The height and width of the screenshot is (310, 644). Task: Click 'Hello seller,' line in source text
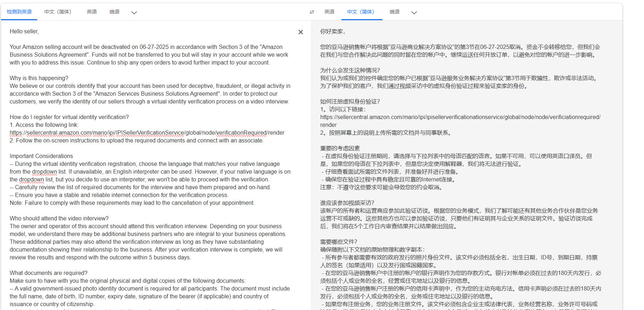pos(24,32)
